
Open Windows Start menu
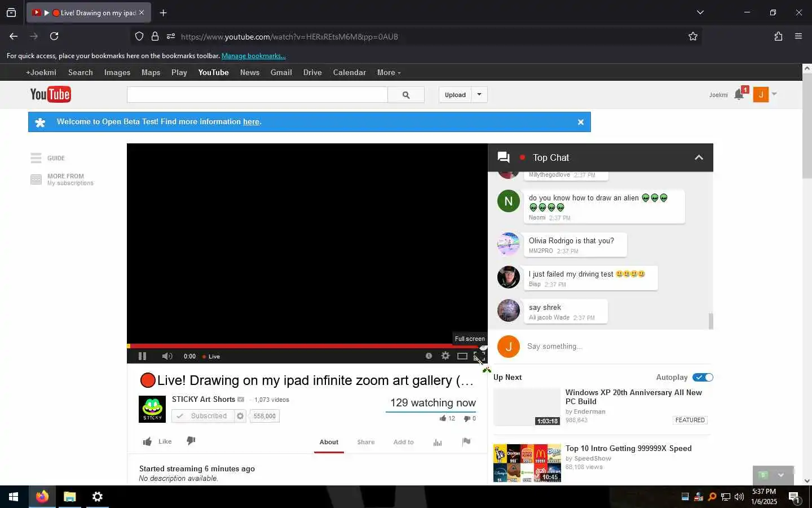click(x=14, y=497)
